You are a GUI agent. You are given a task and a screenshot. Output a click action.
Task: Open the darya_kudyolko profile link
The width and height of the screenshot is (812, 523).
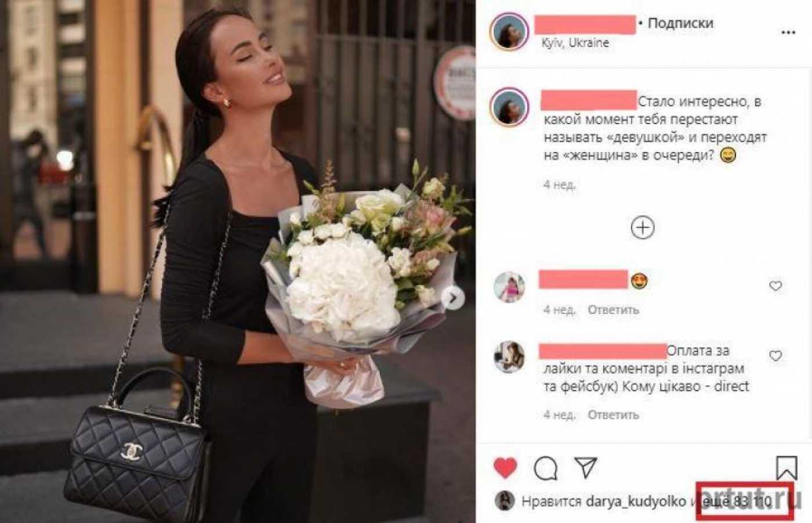tap(636, 501)
